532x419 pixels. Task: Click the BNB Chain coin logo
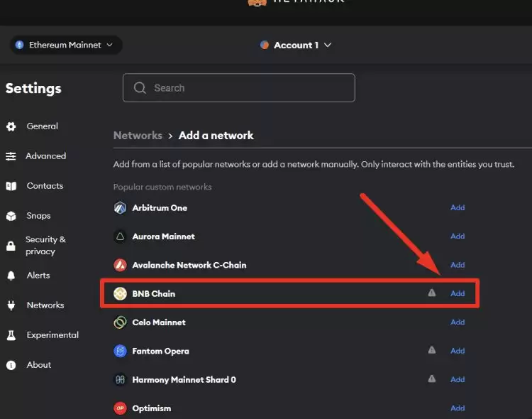120,293
